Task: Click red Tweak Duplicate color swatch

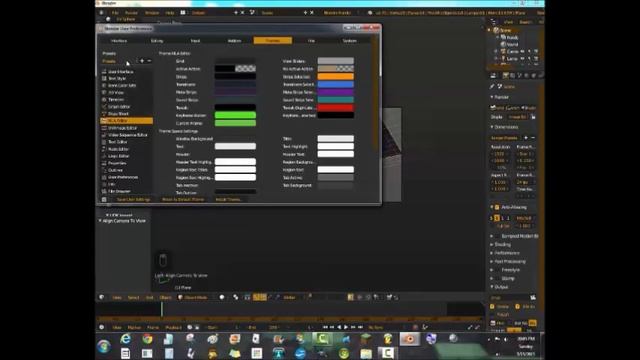Action: click(x=336, y=108)
